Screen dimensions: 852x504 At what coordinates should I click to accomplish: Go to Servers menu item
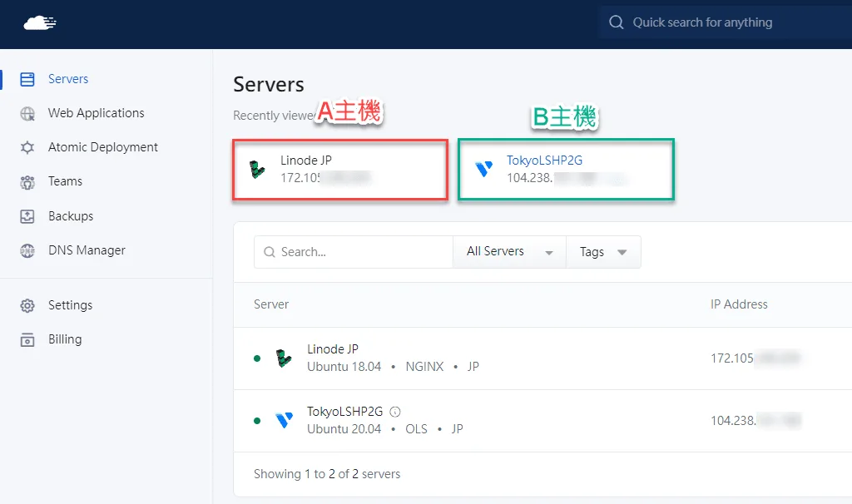(68, 79)
